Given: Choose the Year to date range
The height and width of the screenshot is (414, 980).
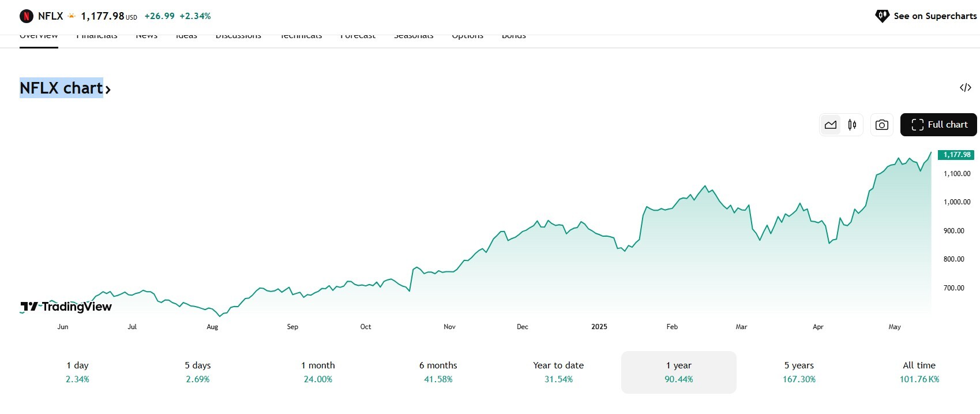Looking at the screenshot, I should [x=558, y=372].
